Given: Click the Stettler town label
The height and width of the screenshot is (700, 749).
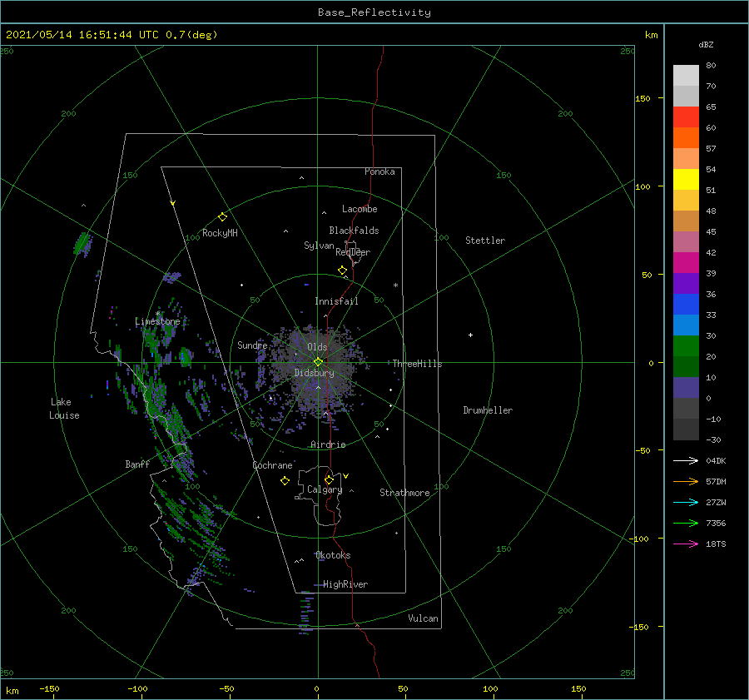Looking at the screenshot, I should [x=485, y=241].
